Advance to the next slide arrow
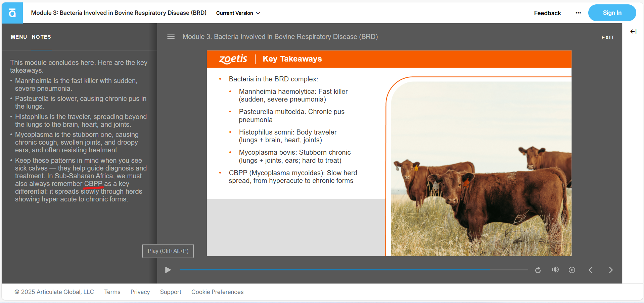Screen dimensions: 644x303 [x=611, y=270]
